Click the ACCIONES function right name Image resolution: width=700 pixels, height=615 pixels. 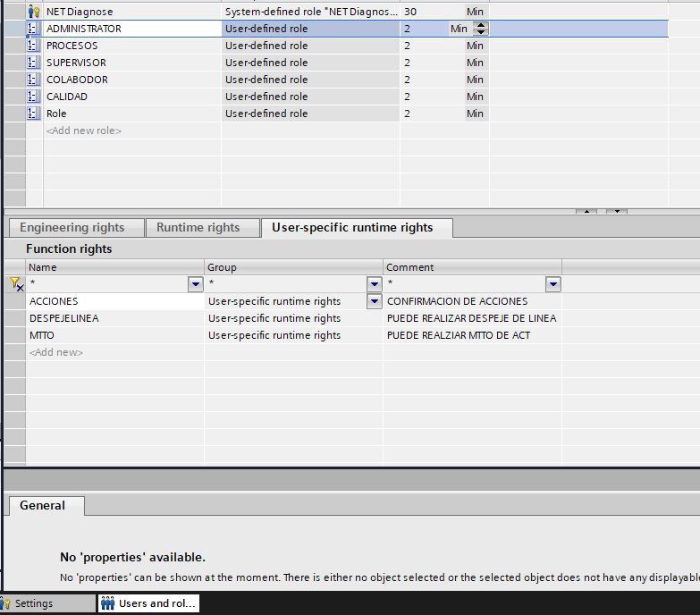pos(54,301)
